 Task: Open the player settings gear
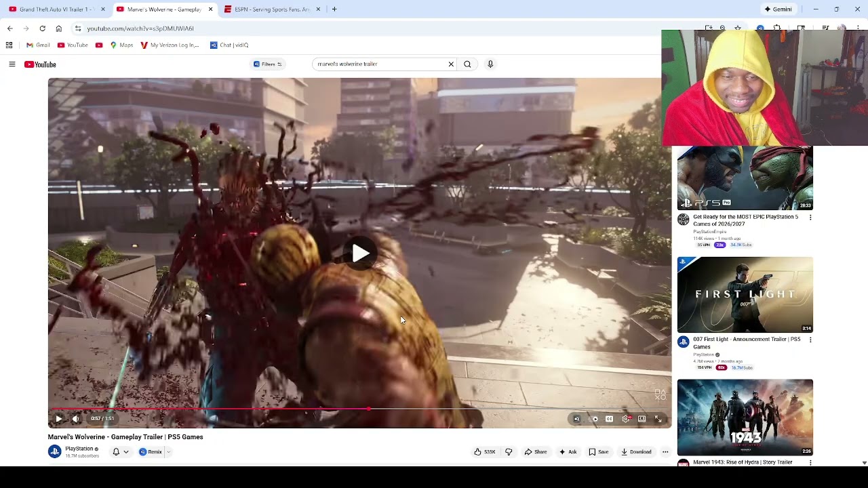coord(625,419)
